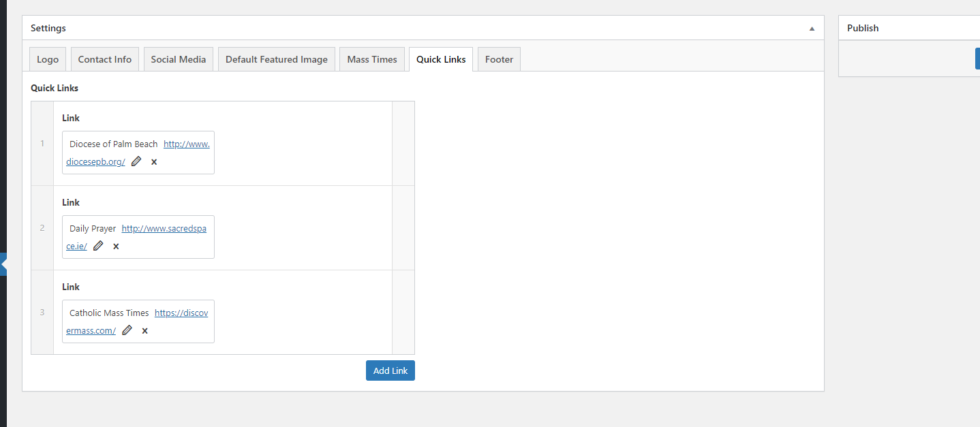
Task: Switch to the Contact Info tab
Action: (x=104, y=59)
